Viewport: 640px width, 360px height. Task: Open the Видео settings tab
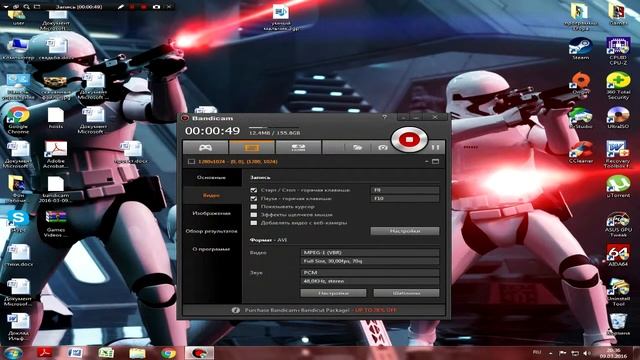click(211, 196)
